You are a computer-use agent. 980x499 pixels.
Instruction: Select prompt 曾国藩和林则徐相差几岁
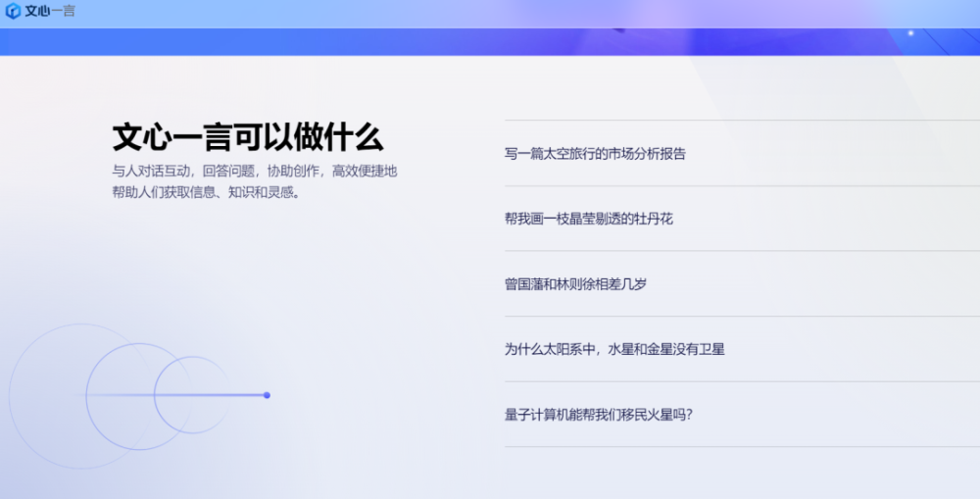coord(575,284)
